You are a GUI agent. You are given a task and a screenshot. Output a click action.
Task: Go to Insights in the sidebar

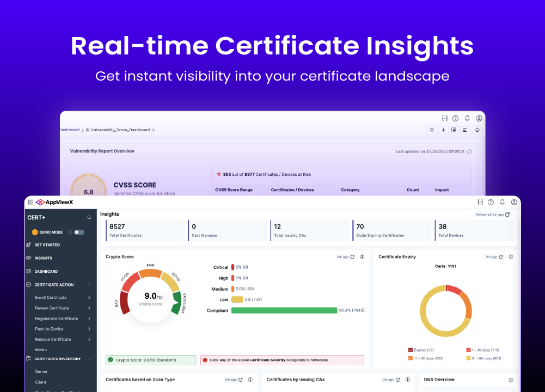(43, 258)
